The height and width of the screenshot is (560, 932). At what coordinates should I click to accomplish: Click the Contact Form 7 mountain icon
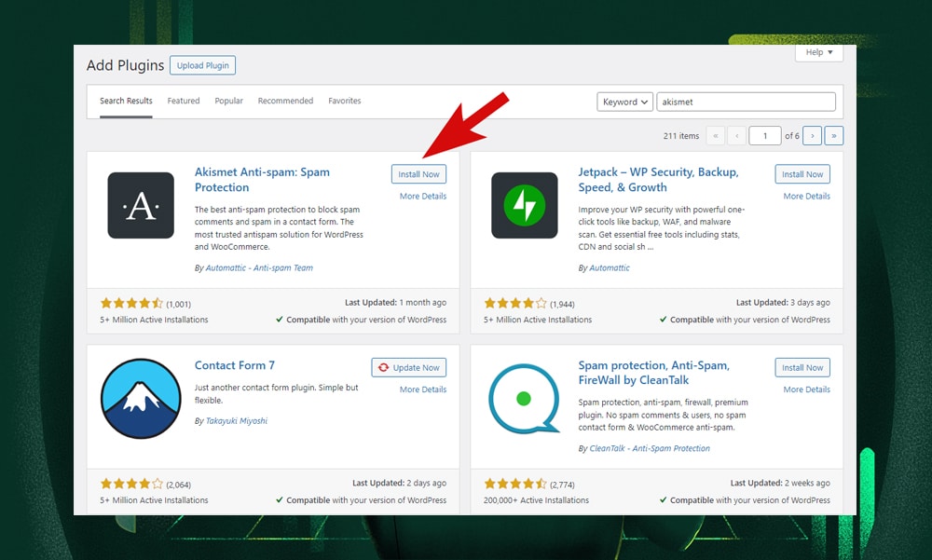click(141, 399)
